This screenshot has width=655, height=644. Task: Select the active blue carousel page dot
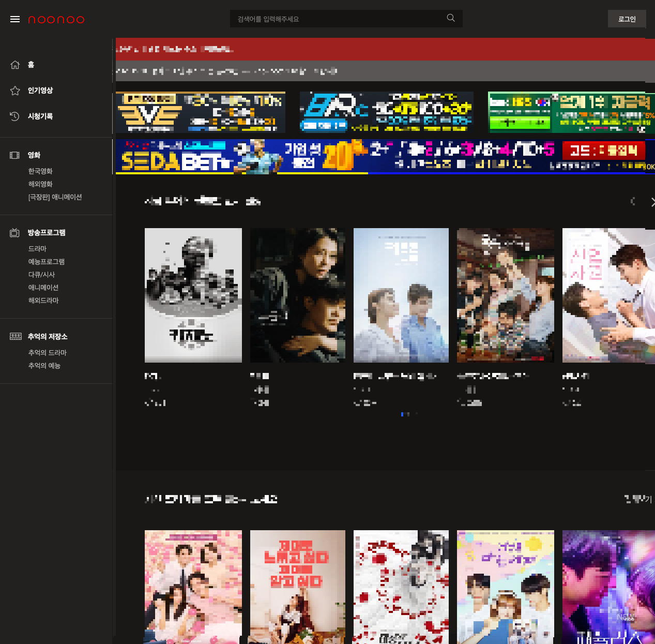402,414
